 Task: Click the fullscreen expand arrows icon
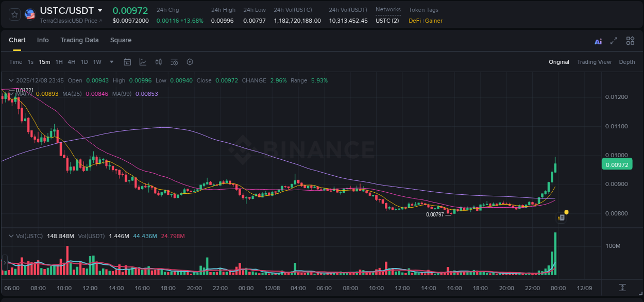coord(614,40)
